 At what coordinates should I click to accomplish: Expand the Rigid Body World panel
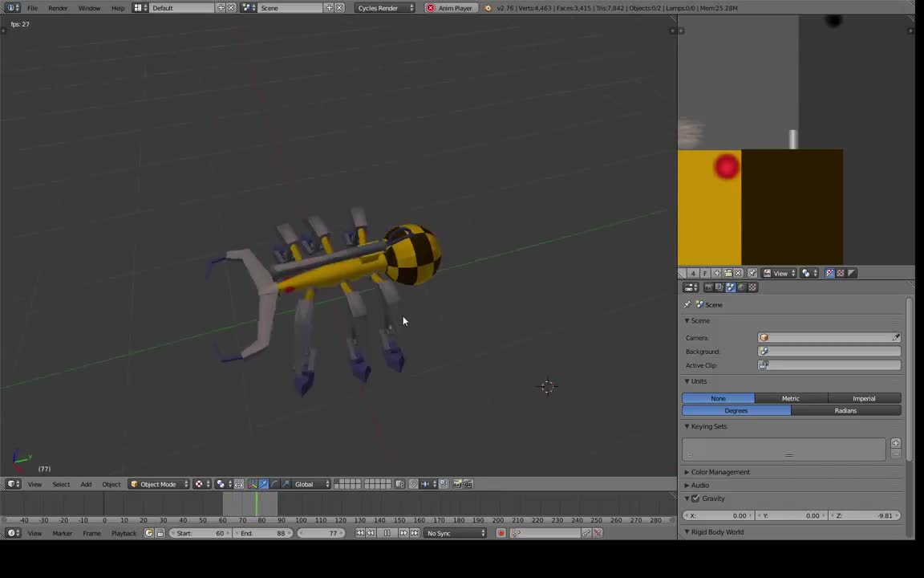(717, 531)
